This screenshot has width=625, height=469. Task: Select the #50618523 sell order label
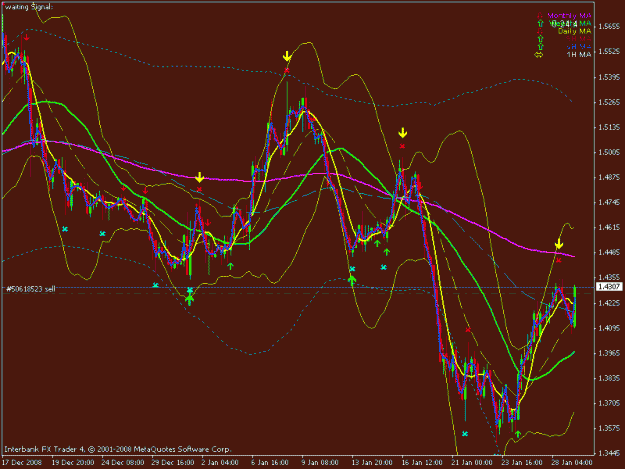point(31,289)
